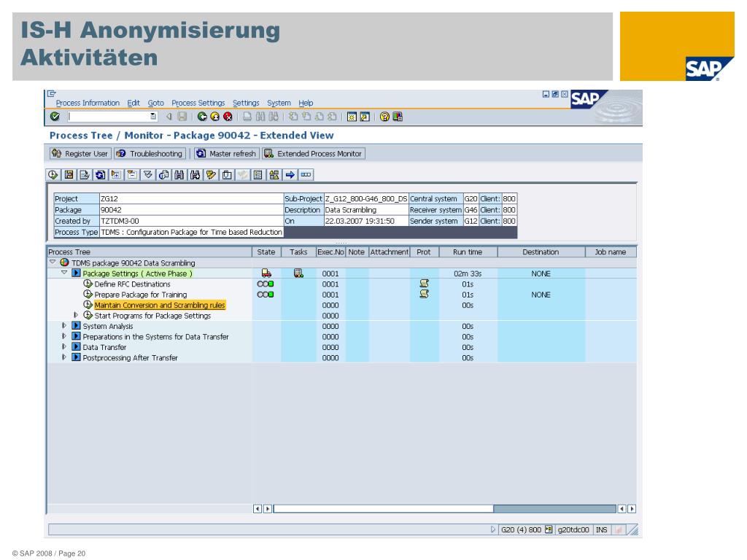Open Help via yellow question mark icon
The image size is (747, 560).
coord(384,117)
